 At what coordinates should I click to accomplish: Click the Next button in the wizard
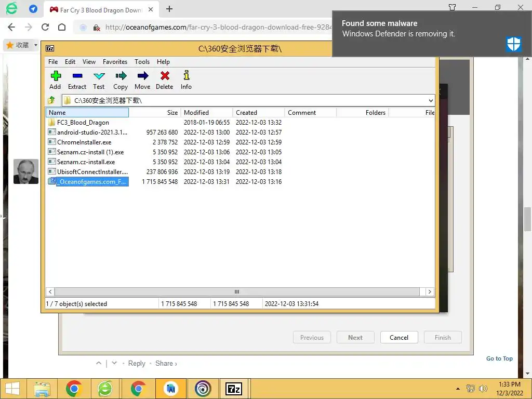click(x=355, y=337)
